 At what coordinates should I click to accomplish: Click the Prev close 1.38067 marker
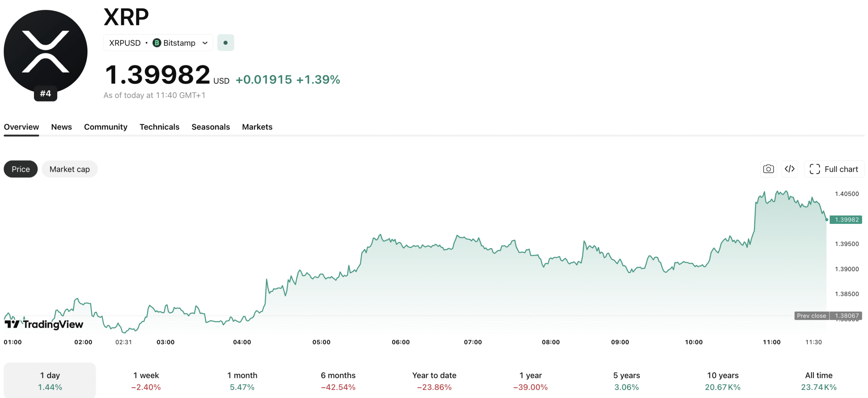click(829, 316)
